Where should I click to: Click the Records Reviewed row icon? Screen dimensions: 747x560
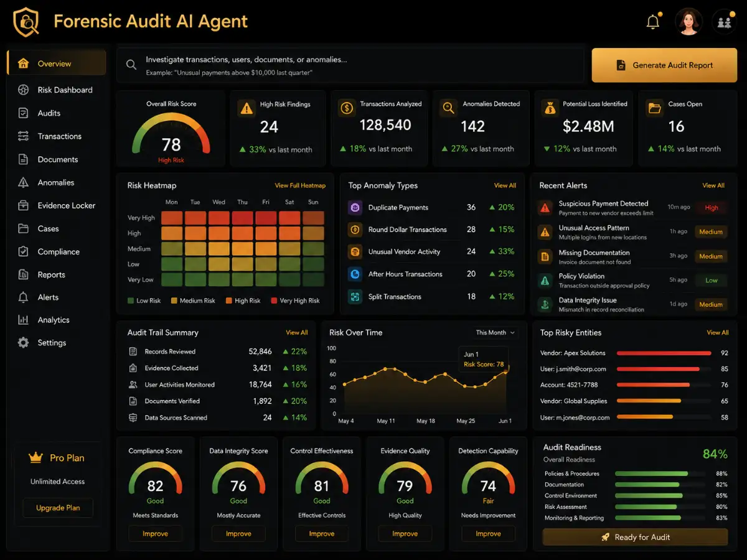133,352
